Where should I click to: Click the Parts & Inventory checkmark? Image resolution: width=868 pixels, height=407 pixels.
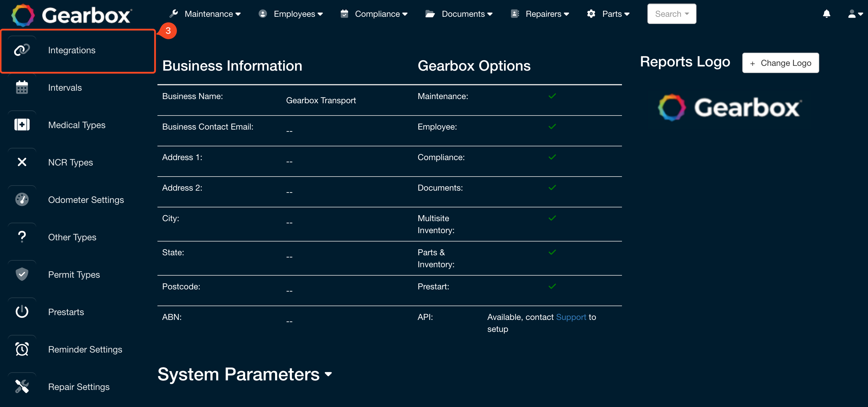tap(552, 252)
